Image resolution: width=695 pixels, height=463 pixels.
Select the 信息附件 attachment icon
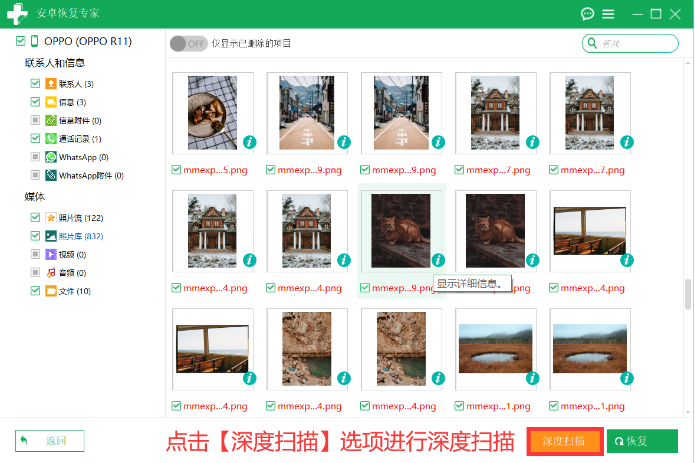(51, 120)
